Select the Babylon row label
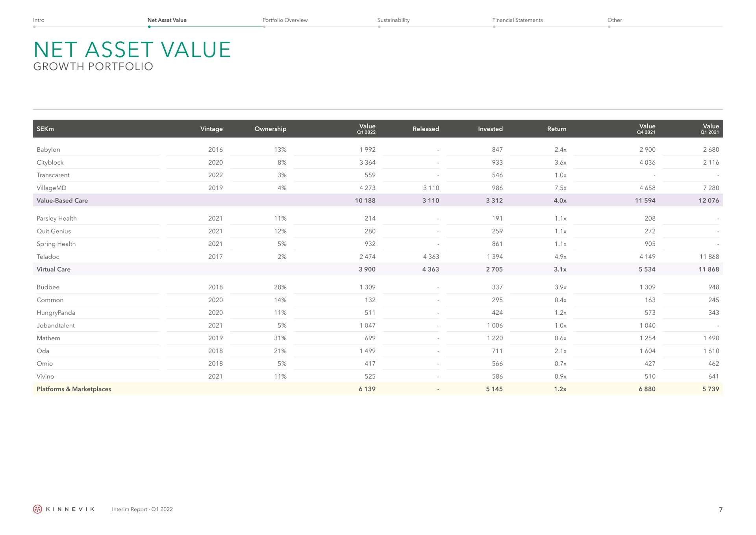 tap(48, 150)
